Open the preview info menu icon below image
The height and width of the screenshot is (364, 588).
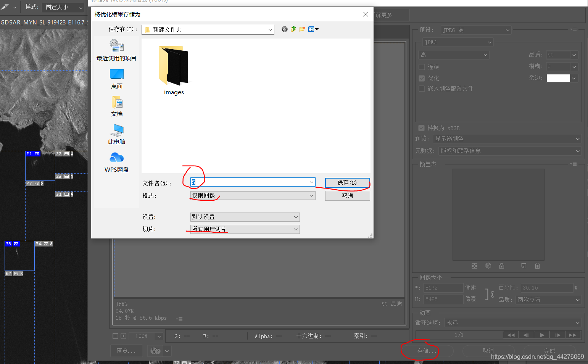pyautogui.click(x=179, y=319)
